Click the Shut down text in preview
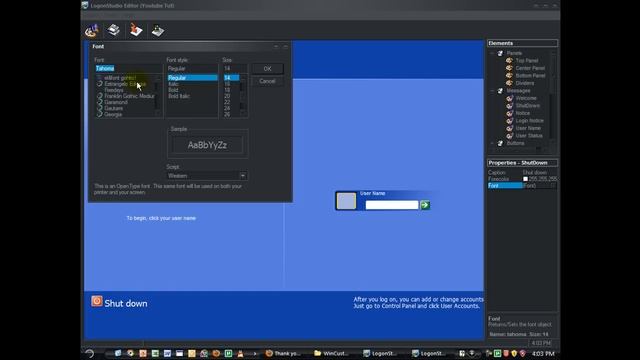Viewport: 640px width, 360px height. point(126,304)
